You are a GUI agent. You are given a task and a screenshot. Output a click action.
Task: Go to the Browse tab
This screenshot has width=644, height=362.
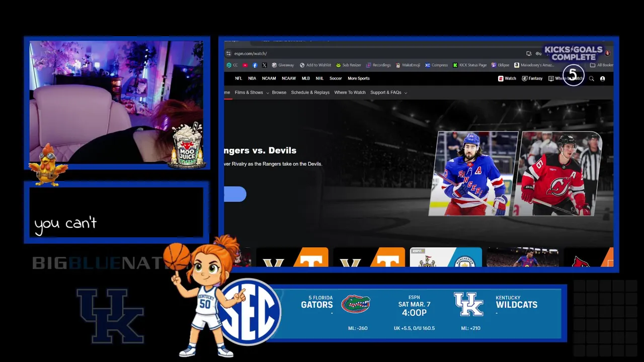279,93
